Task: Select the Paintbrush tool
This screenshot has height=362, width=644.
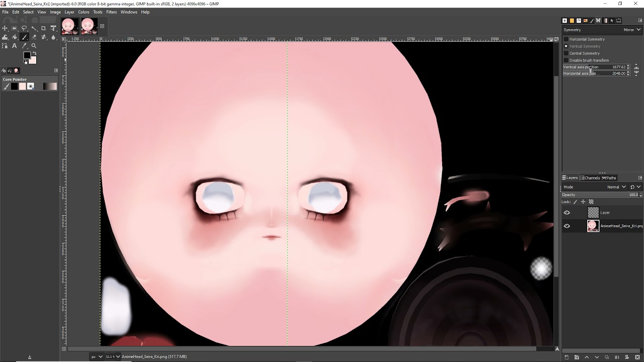Action: pos(24,37)
